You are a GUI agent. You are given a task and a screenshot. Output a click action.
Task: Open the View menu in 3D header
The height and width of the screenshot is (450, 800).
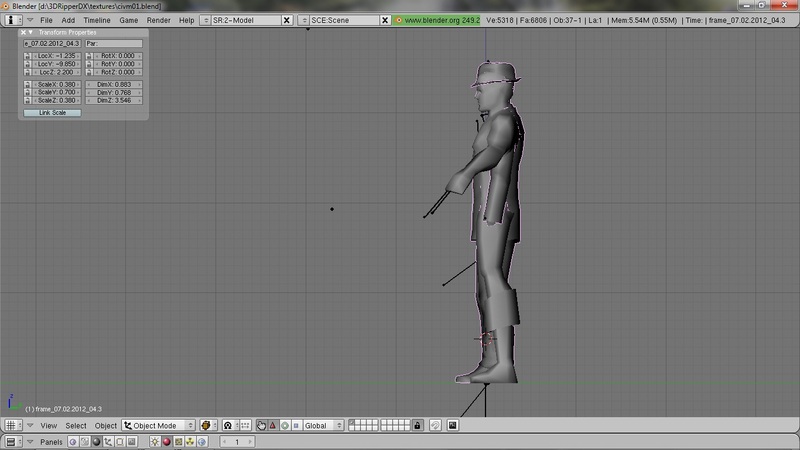pos(49,426)
